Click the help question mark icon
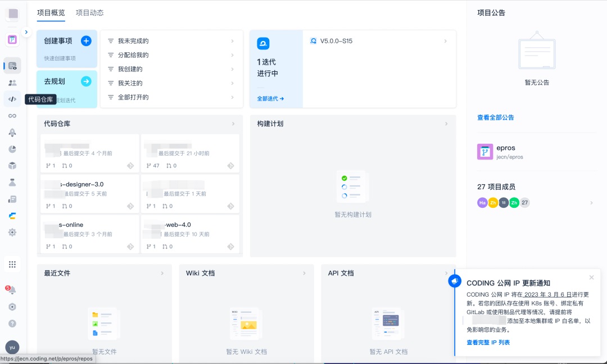 (x=12, y=324)
